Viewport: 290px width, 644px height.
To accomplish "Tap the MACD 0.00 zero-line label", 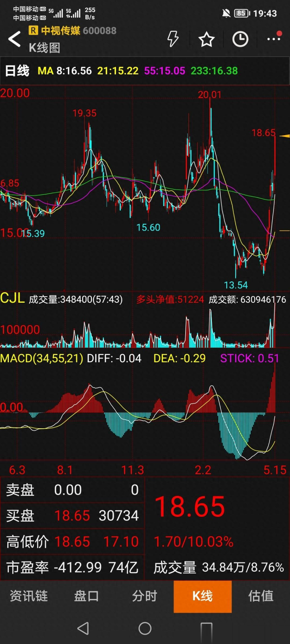I will click(x=12, y=407).
